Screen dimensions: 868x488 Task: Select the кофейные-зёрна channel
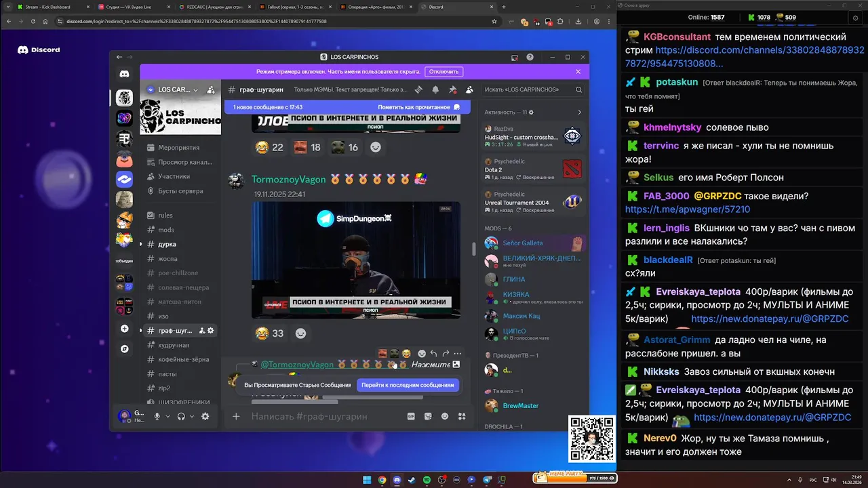coord(180,359)
